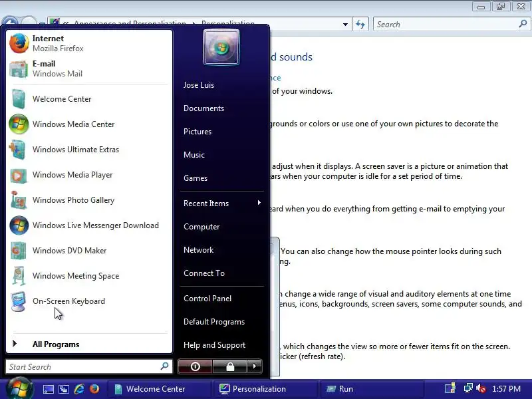Launch Welcome Center from Start menu icon
Image resolution: width=532 pixels, height=399 pixels.
coord(19,98)
